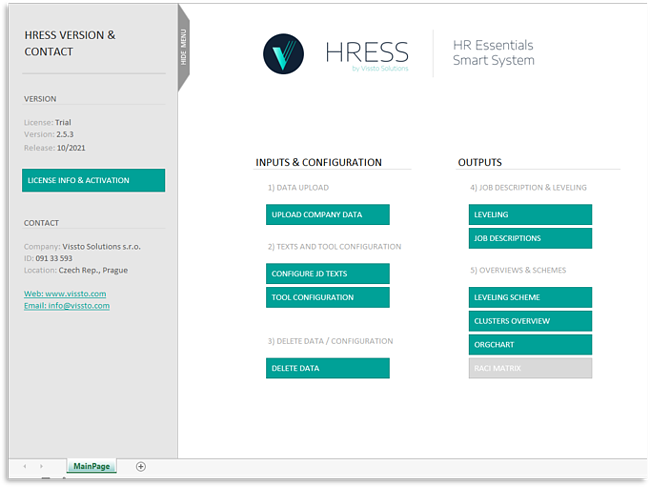Click '4) JOB DESCRIPTION & LEVELING' label
Viewport: 650px width, 487px height.
click(x=528, y=188)
